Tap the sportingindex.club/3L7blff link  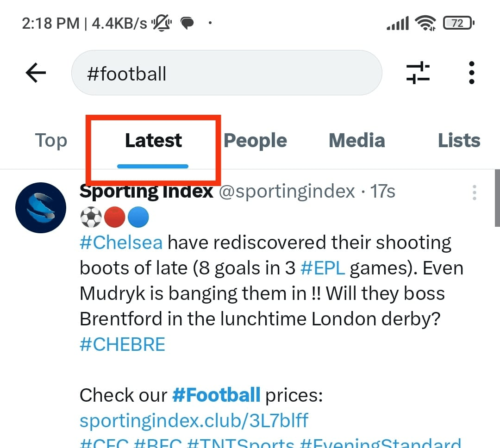coord(194,420)
